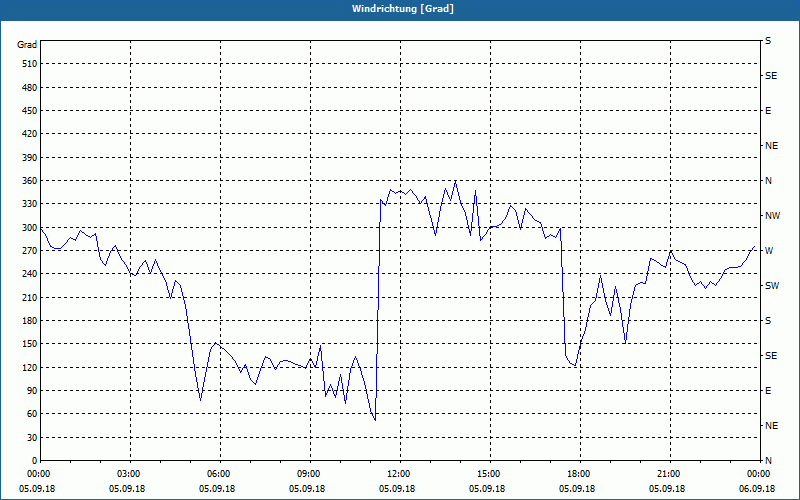
Task: Click the 05.09.18 date under 18:00
Action: point(577,488)
